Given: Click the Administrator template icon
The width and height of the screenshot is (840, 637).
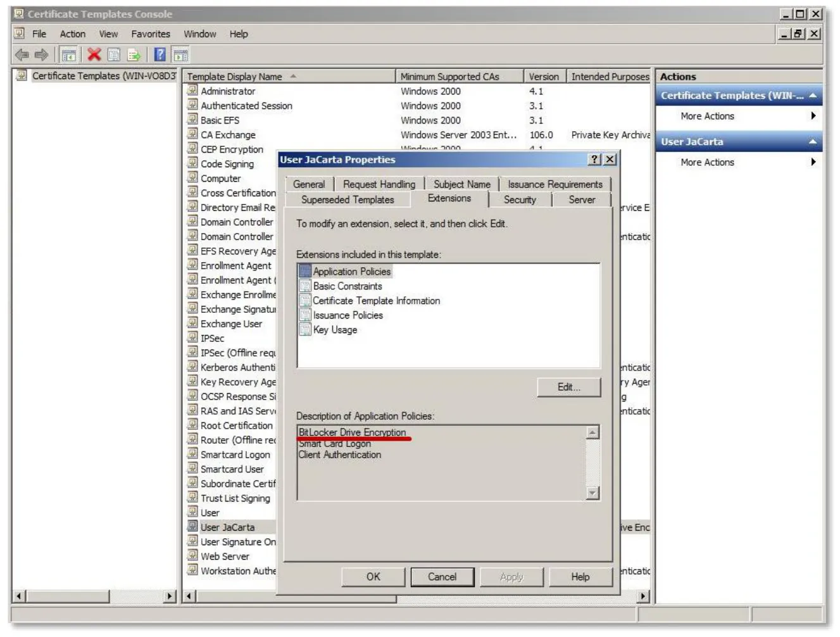Looking at the screenshot, I should (192, 90).
